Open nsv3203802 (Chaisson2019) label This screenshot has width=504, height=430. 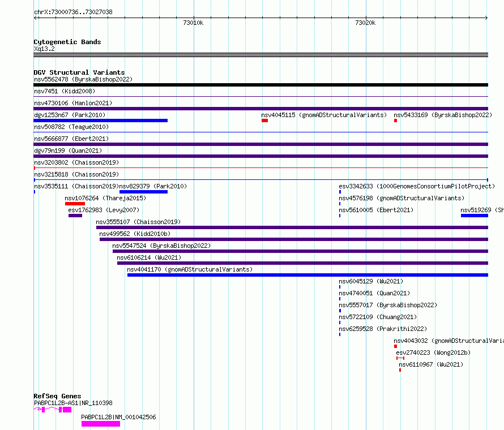[x=76, y=162]
